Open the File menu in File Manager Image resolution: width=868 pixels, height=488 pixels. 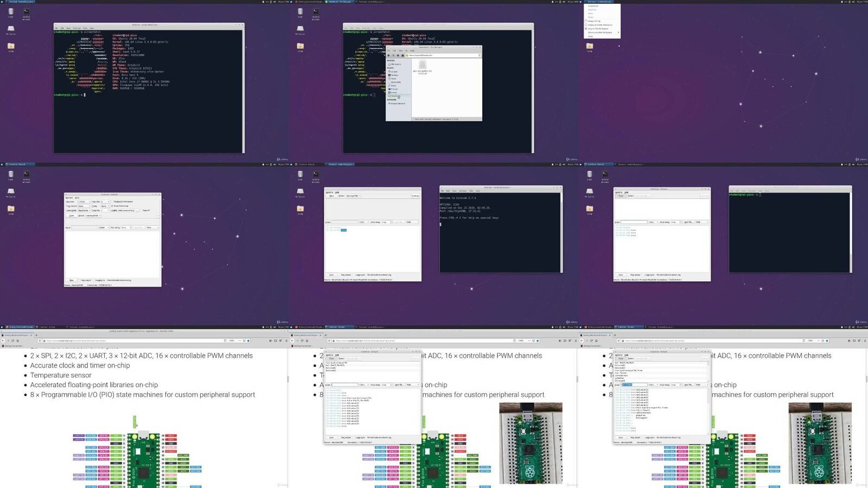click(x=388, y=51)
